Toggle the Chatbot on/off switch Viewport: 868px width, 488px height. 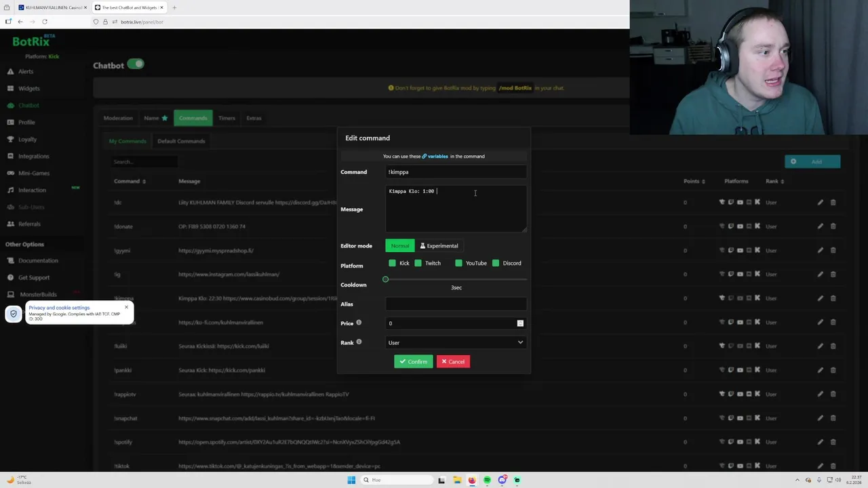pyautogui.click(x=136, y=64)
